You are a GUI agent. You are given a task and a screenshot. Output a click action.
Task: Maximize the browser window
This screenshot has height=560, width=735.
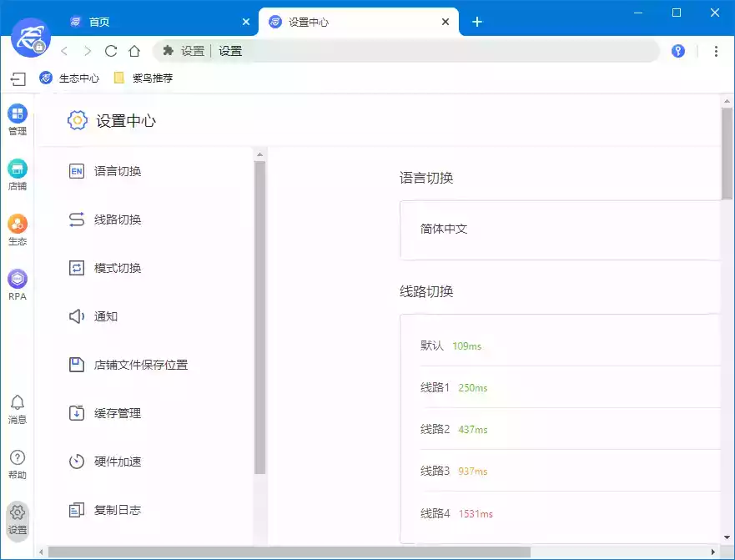pyautogui.click(x=677, y=13)
